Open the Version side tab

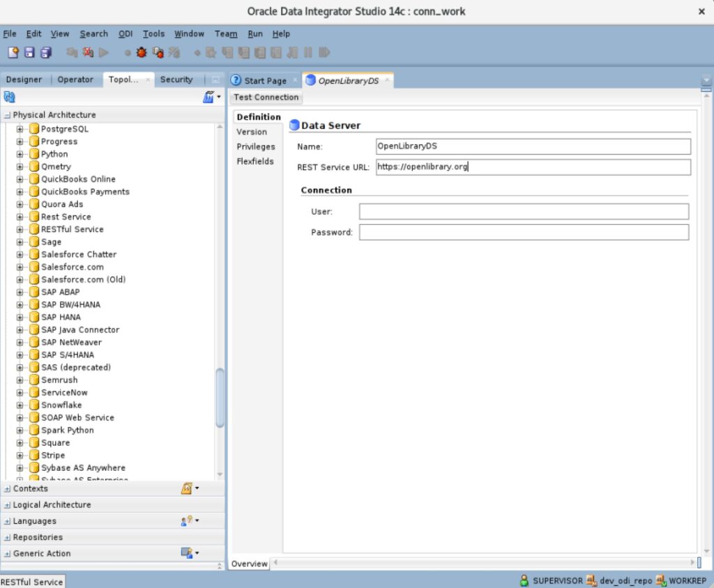(252, 132)
